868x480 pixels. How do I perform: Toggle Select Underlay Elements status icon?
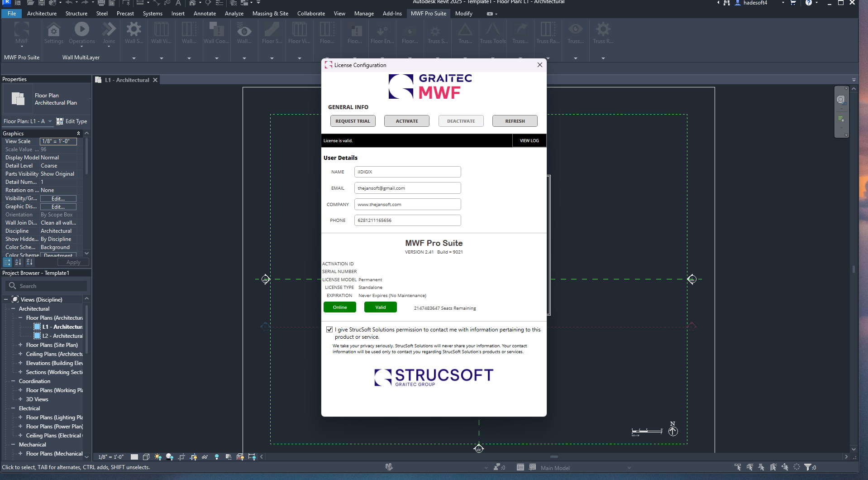pyautogui.click(x=750, y=467)
